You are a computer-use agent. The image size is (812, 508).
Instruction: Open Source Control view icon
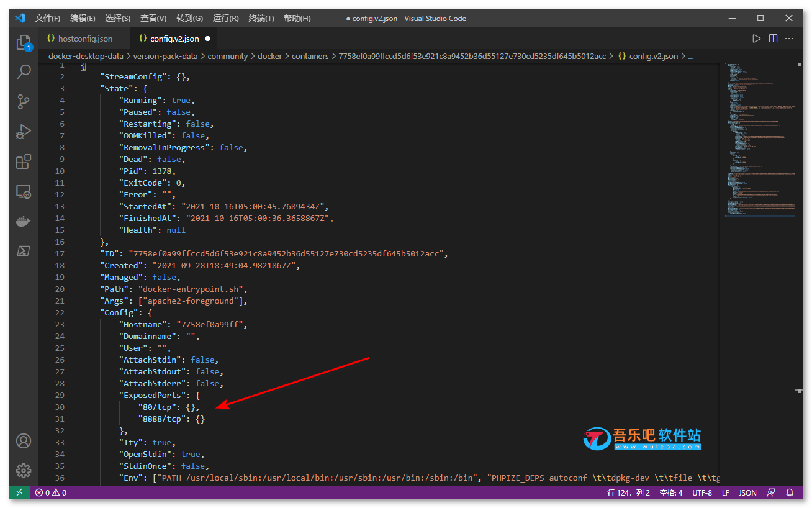pyautogui.click(x=24, y=102)
